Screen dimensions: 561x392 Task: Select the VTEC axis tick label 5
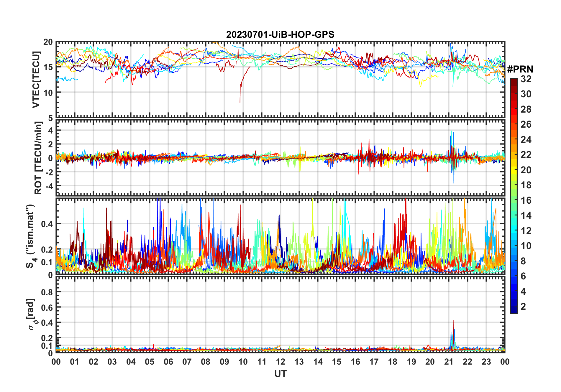(x=51, y=118)
